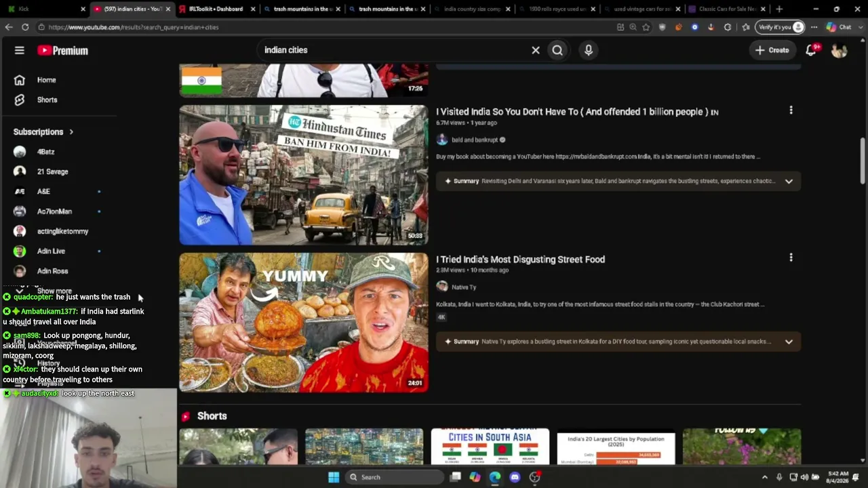This screenshot has width=868, height=488.
Task: Open the taskbar volume control
Action: [804, 477]
